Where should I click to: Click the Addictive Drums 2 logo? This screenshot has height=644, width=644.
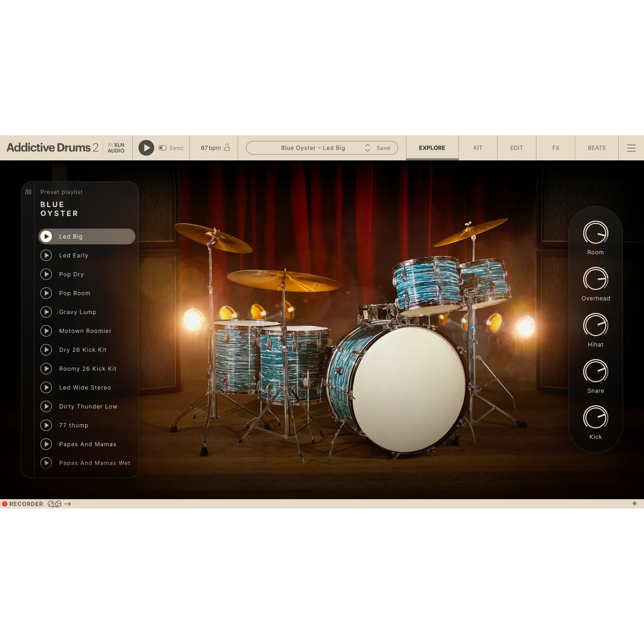tap(52, 148)
